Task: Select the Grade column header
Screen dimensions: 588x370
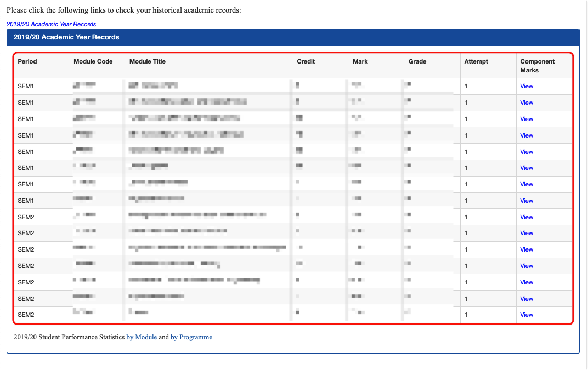Action: [x=417, y=61]
